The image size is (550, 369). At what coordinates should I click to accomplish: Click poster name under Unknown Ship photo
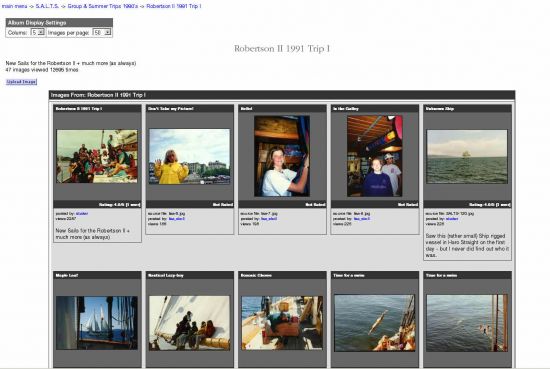tap(452, 219)
